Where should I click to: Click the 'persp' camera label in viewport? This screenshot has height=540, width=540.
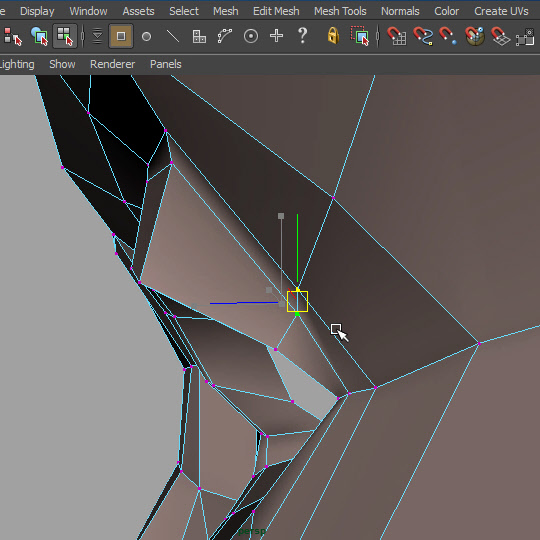pos(252,531)
